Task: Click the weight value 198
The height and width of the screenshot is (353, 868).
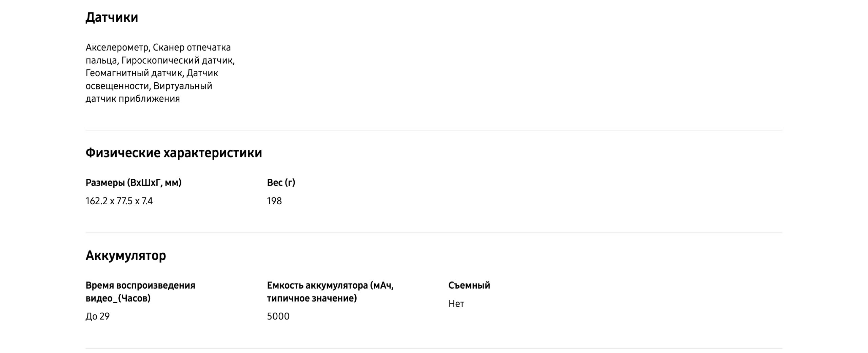Action: tap(274, 201)
